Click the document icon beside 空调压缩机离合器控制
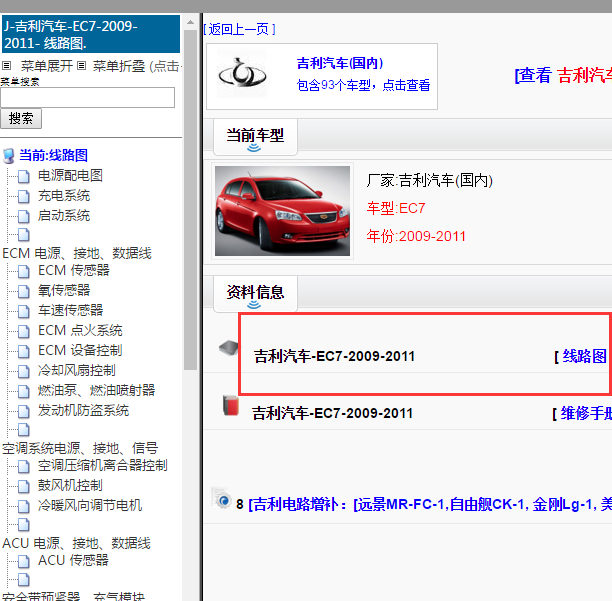612x601 pixels. pyautogui.click(x=24, y=466)
